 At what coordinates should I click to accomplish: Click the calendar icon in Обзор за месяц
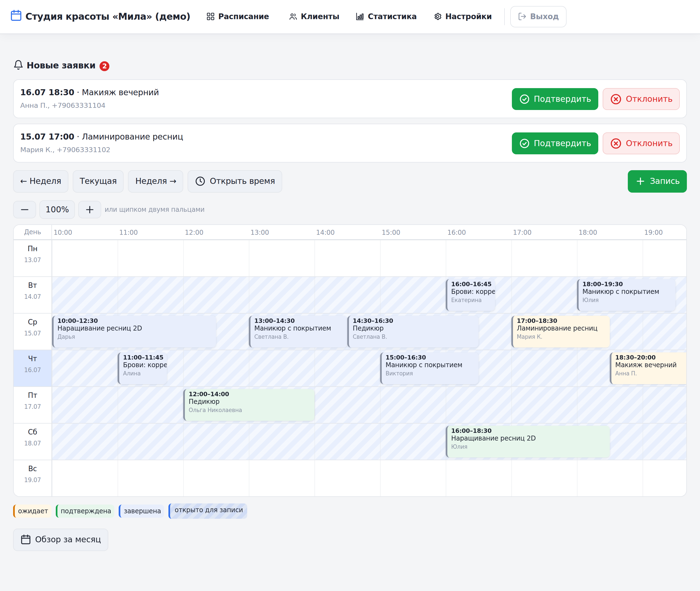[x=26, y=539]
